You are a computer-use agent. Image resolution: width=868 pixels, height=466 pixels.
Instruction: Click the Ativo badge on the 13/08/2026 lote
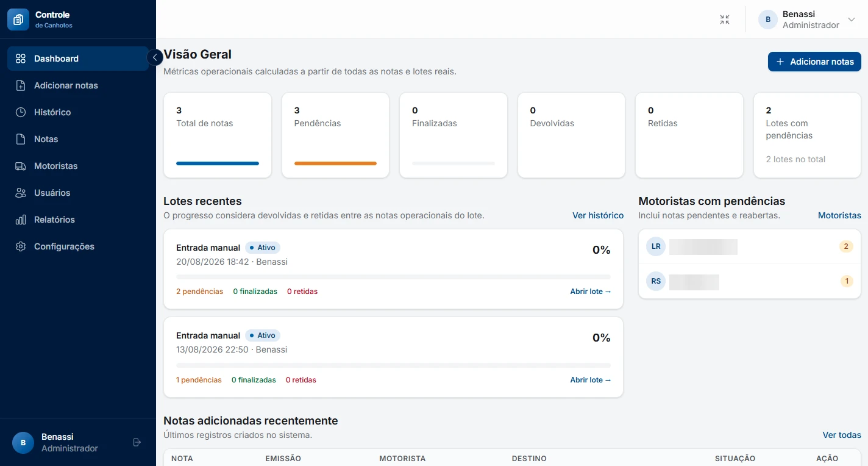tap(263, 335)
